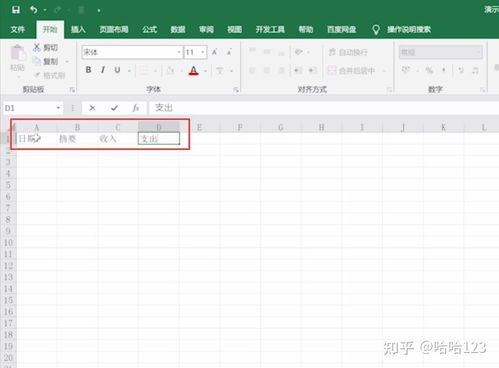The image size is (499, 368).
Task: Click the Borders icon
Action: click(144, 70)
